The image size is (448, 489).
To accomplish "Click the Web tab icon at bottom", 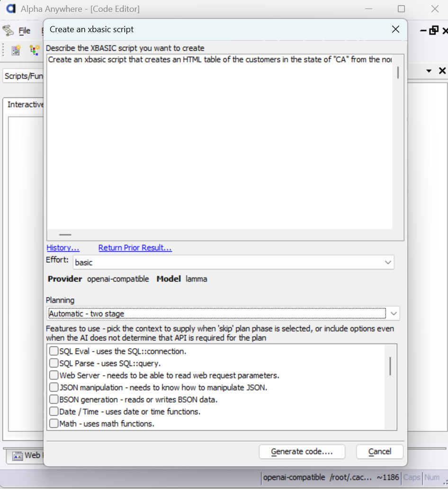I will [18, 456].
